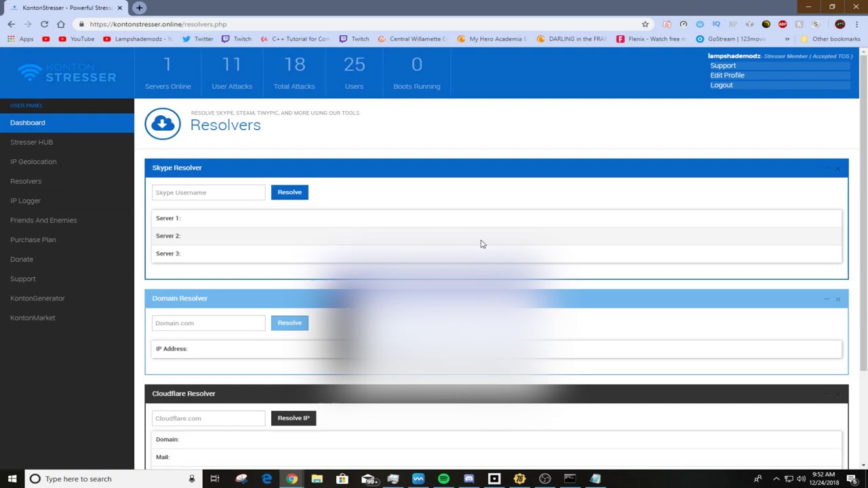This screenshot has height=488, width=868.
Task: Click the IQ extension icon
Action: 716,24
